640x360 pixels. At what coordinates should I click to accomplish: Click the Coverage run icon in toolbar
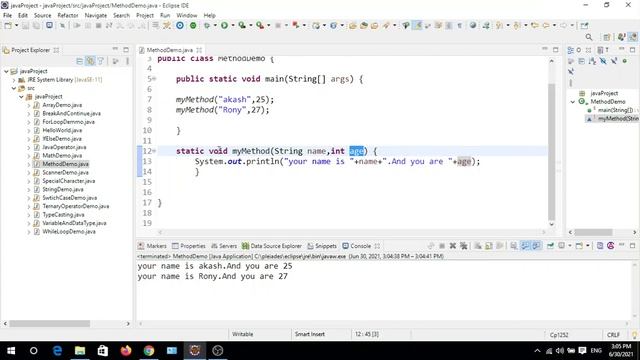tap(242, 25)
